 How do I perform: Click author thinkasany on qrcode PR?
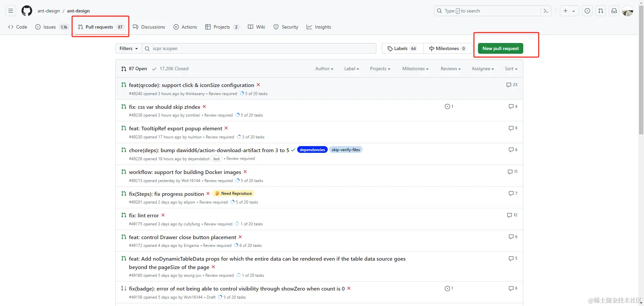point(195,94)
